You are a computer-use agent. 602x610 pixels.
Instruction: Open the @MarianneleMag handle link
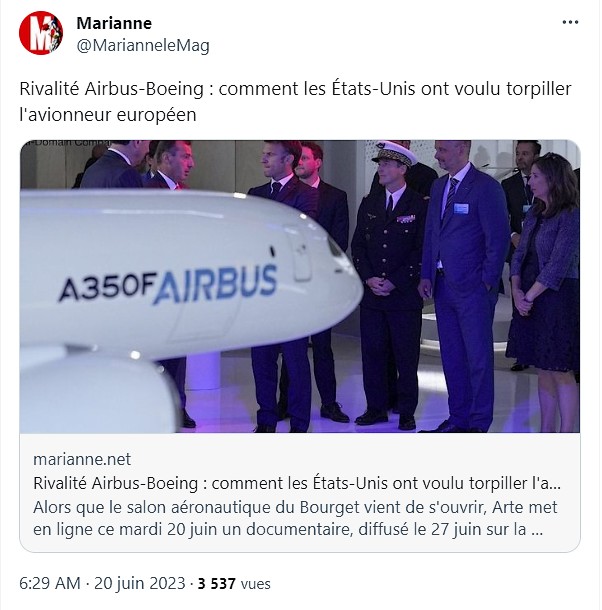143,46
